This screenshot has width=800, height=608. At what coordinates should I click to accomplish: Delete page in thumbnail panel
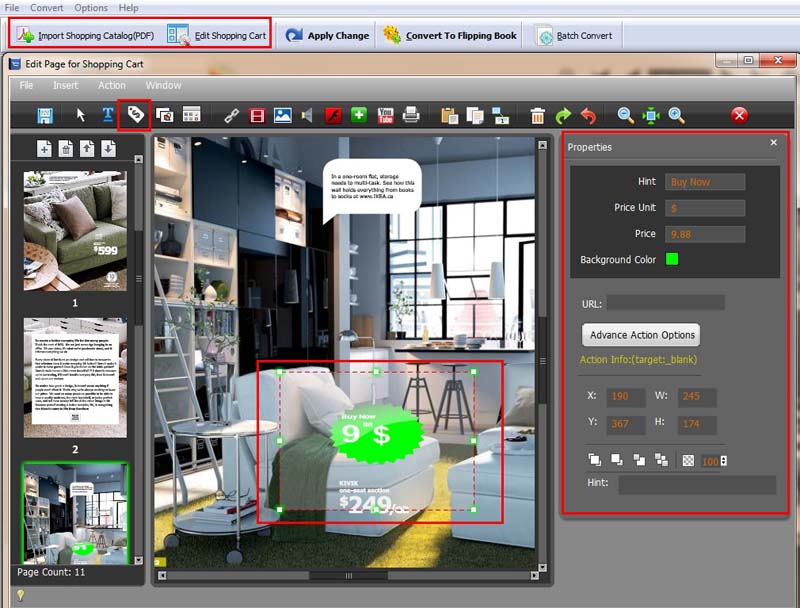tap(66, 149)
